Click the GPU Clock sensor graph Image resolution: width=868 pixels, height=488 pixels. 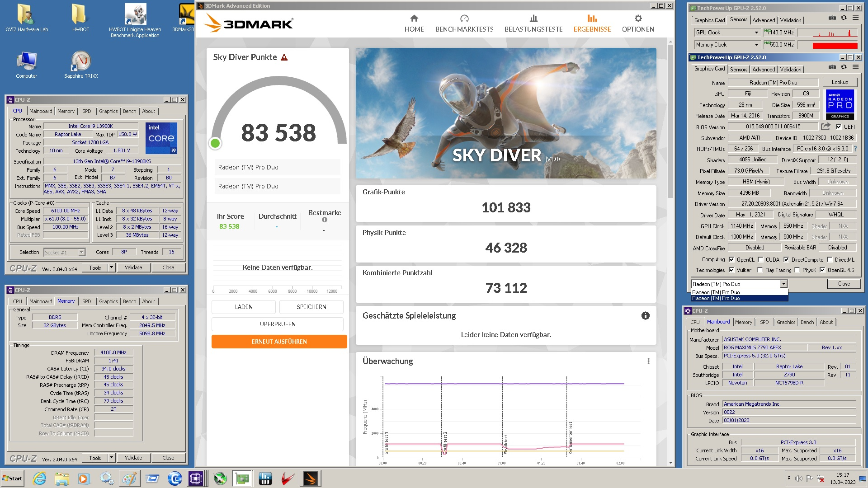pos(827,33)
